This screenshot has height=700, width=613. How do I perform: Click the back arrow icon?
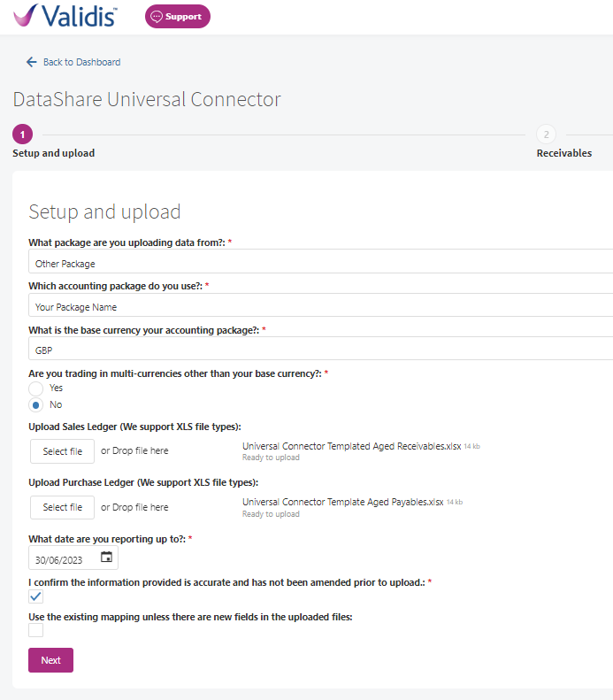31,62
